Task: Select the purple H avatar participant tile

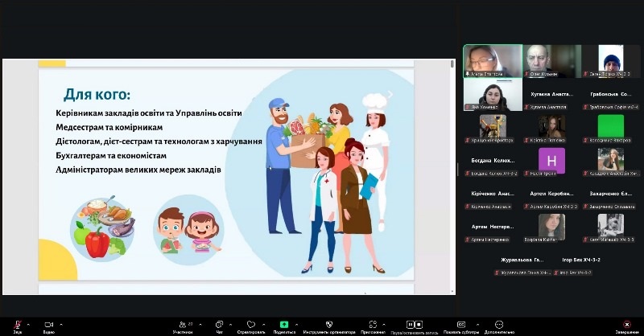Action: [x=551, y=159]
